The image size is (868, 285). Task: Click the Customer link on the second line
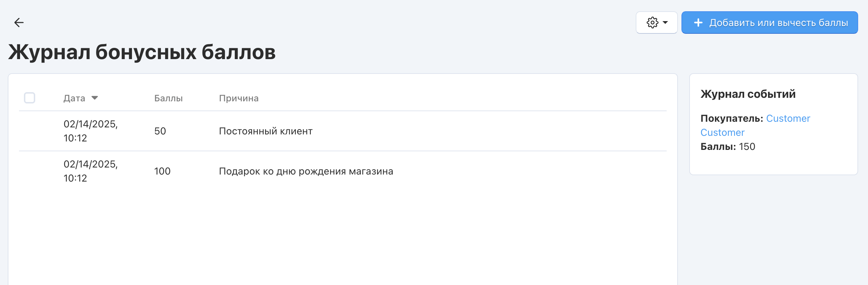722,133
